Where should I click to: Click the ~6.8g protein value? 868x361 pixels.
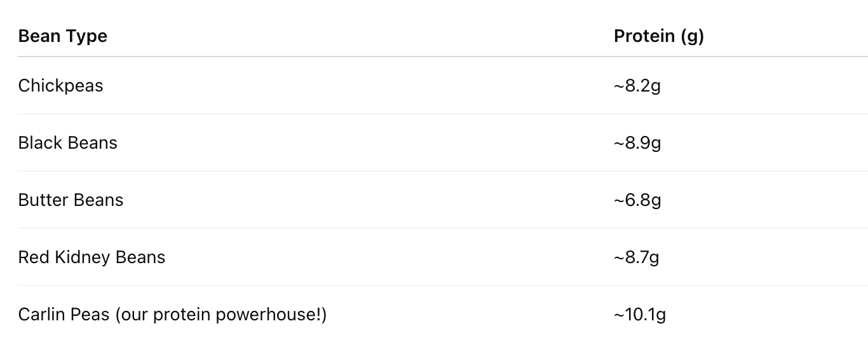pos(637,200)
